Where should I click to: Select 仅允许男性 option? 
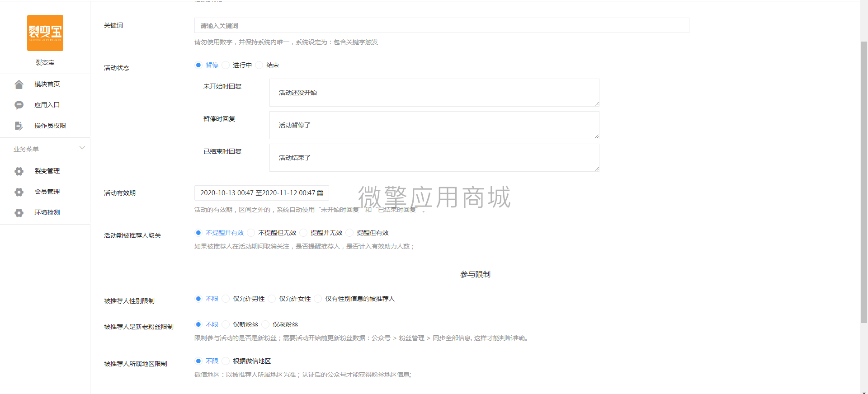[225, 299]
